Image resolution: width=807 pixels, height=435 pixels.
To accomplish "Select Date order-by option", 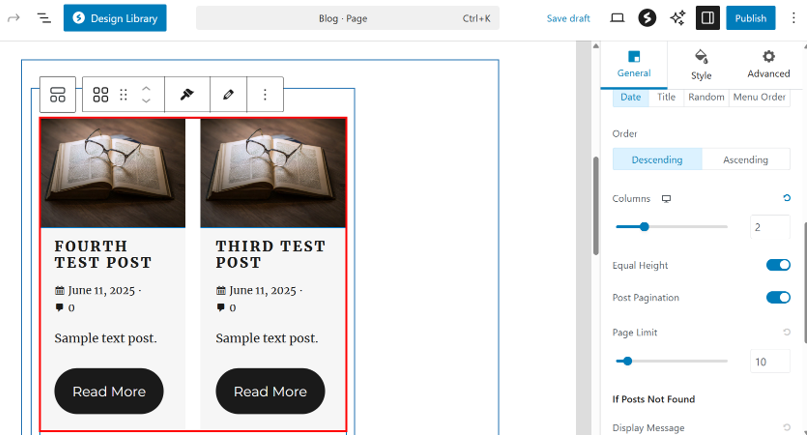I will 630,97.
